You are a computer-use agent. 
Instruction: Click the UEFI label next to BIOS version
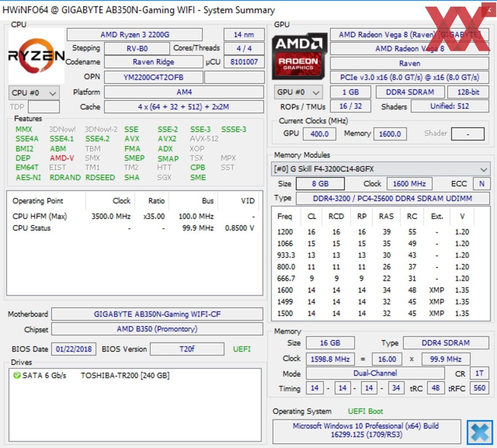[242, 349]
